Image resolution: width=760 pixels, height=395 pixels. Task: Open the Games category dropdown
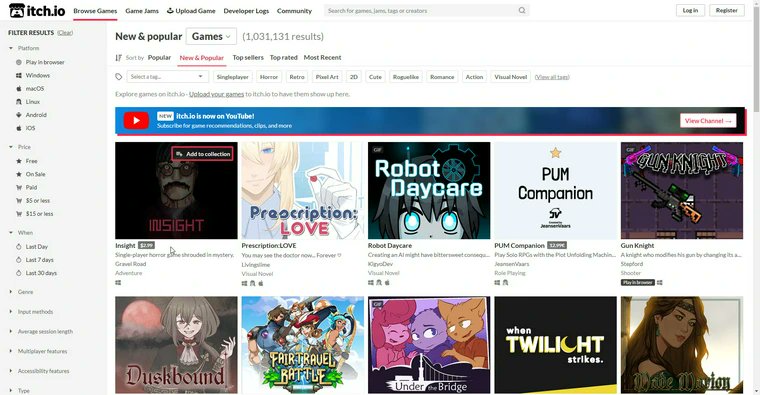pos(211,36)
